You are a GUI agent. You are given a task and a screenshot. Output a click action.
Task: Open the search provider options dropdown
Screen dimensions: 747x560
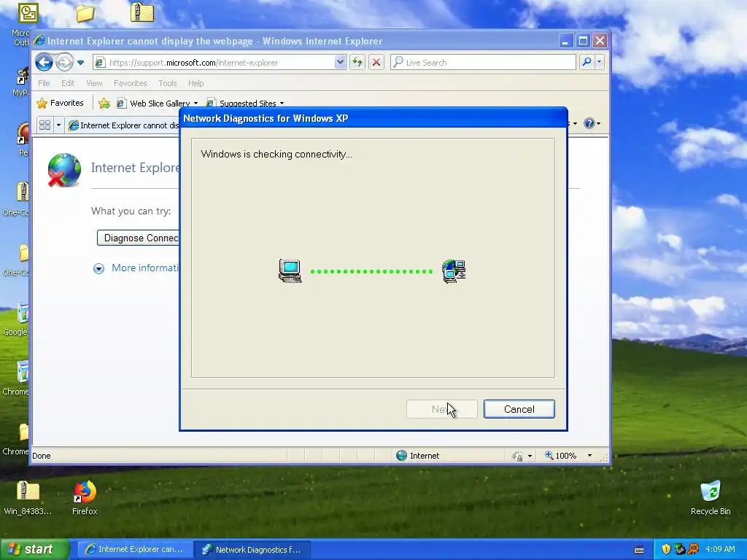600,63
